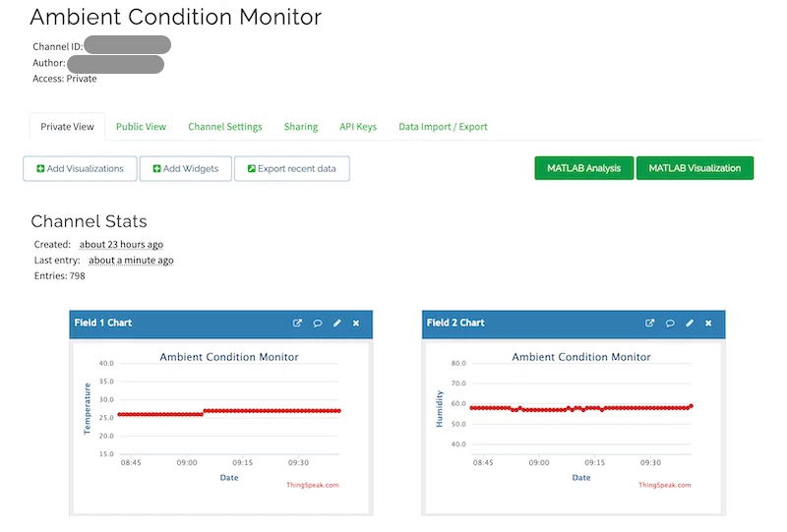Viewport: 787px width, 532px height.
Task: Open the Channel Settings tab
Action: (225, 127)
